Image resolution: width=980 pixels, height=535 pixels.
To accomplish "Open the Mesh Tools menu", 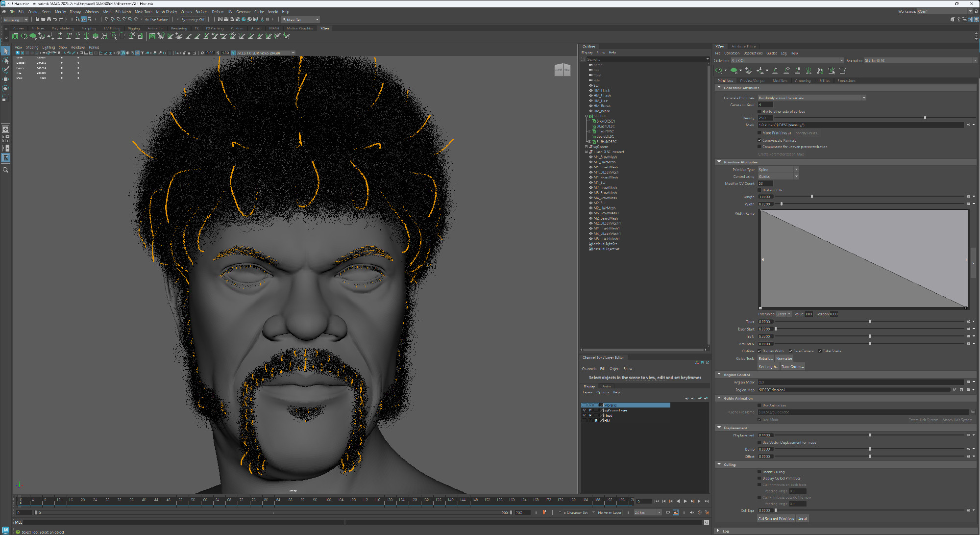I will [144, 12].
